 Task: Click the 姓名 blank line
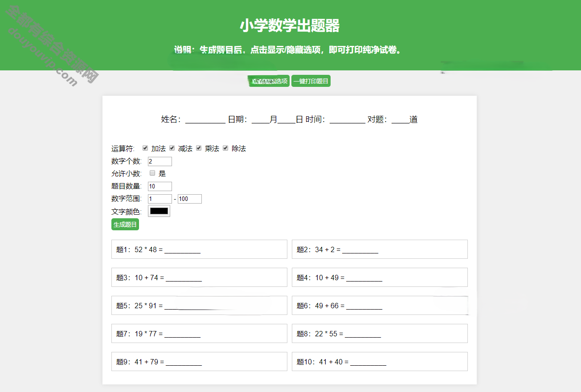(205, 119)
